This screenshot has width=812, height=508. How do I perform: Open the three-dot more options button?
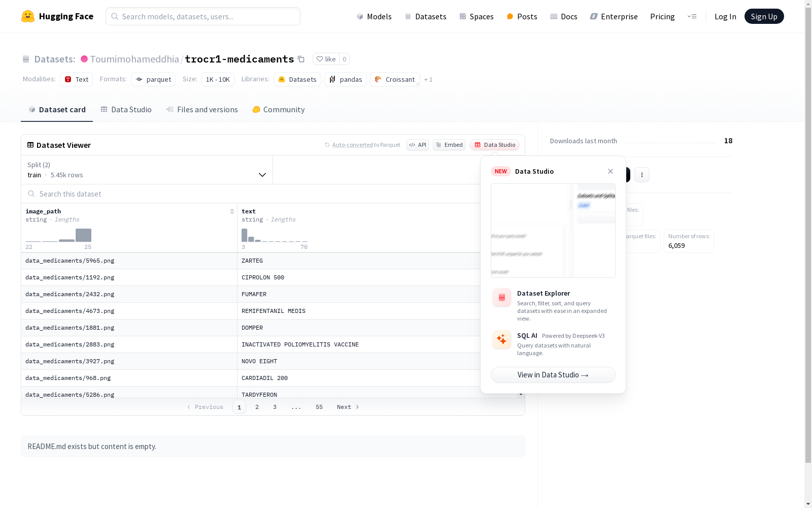click(x=642, y=175)
